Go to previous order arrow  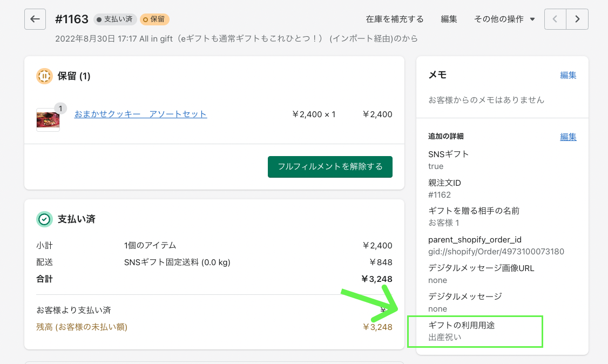coord(556,19)
